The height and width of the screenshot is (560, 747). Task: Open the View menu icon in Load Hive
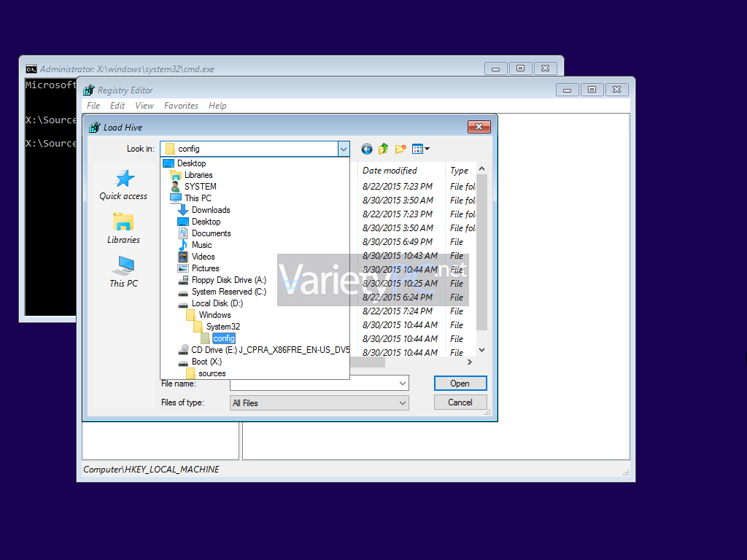[x=418, y=149]
